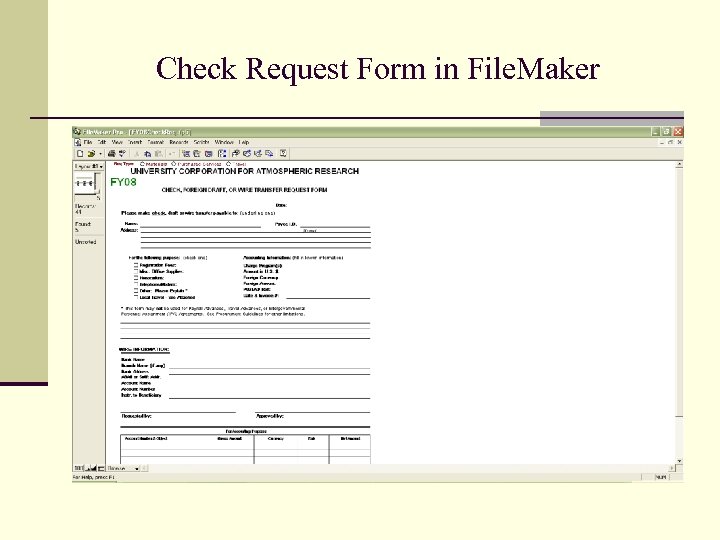Toggle the status area control icon

point(101,468)
